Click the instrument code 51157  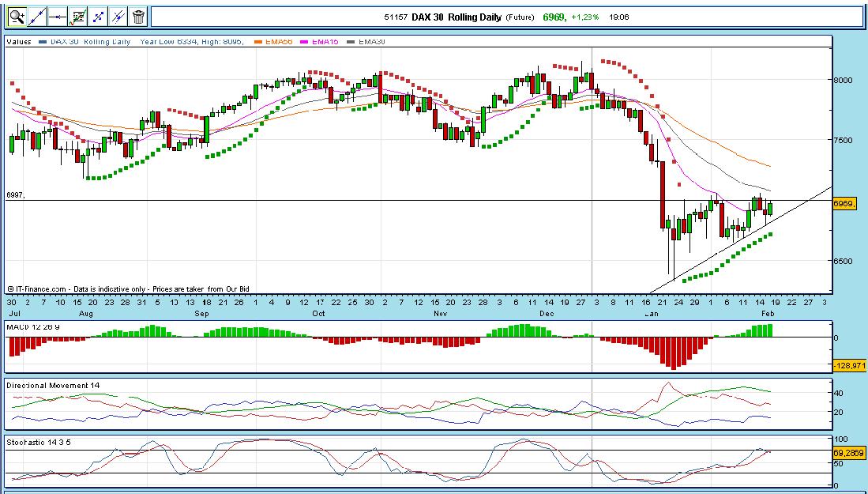point(396,17)
